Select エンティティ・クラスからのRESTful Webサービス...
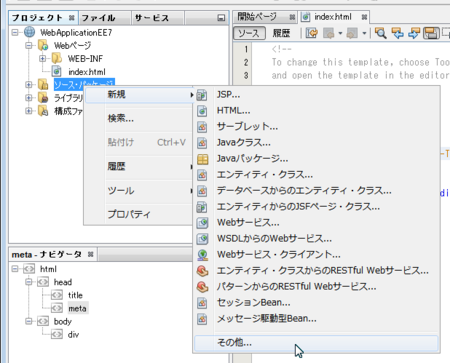This screenshot has width=450, height=363. [316, 271]
